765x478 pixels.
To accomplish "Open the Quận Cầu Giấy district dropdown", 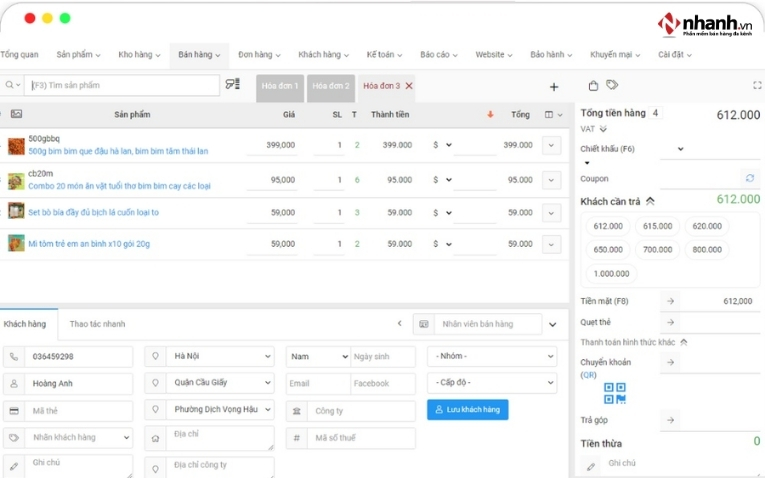I will click(220, 382).
